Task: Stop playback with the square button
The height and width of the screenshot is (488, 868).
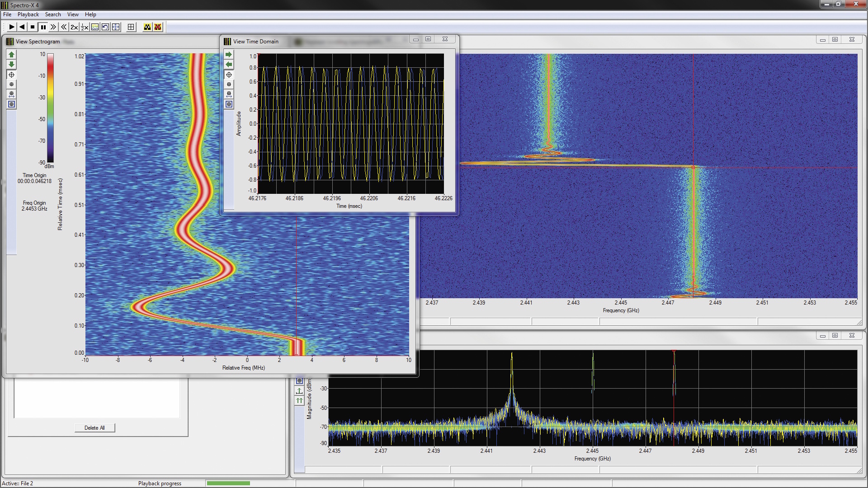Action: [33, 27]
